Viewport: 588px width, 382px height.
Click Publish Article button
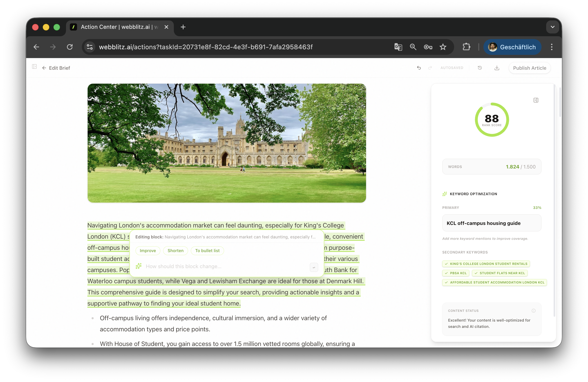(529, 68)
